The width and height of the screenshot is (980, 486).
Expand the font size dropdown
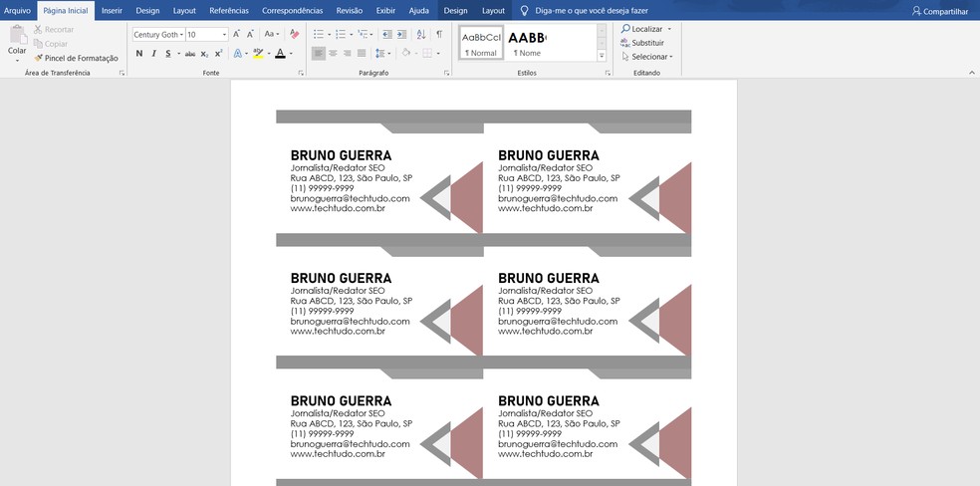click(x=223, y=34)
